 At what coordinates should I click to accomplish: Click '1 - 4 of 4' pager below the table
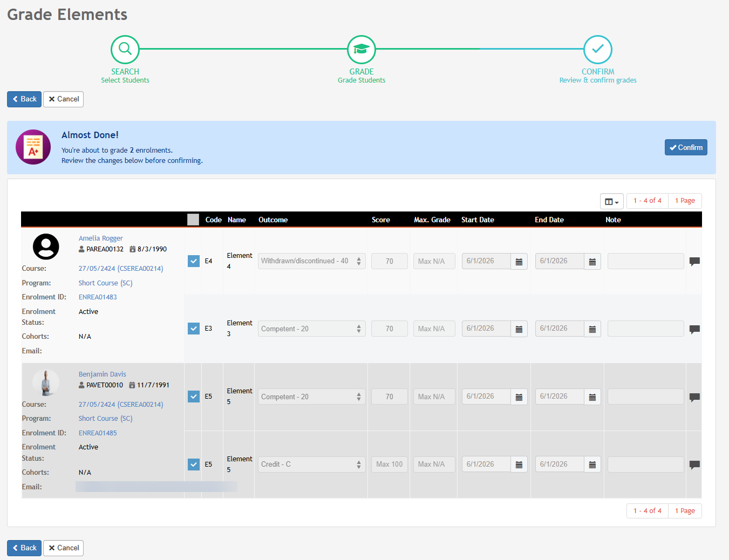point(648,511)
